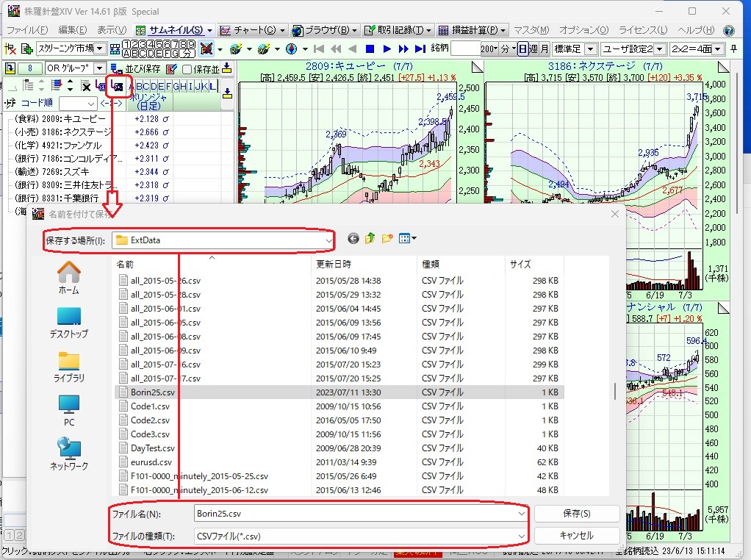Viewport: 751px width, 560px height.
Task: Click the R globe icon
Action: tap(236, 49)
